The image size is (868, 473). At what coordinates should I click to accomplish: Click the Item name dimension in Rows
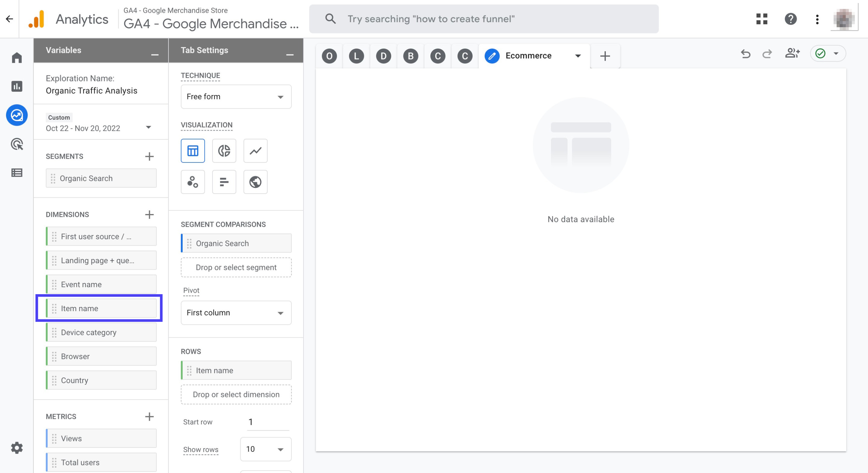pyautogui.click(x=236, y=370)
